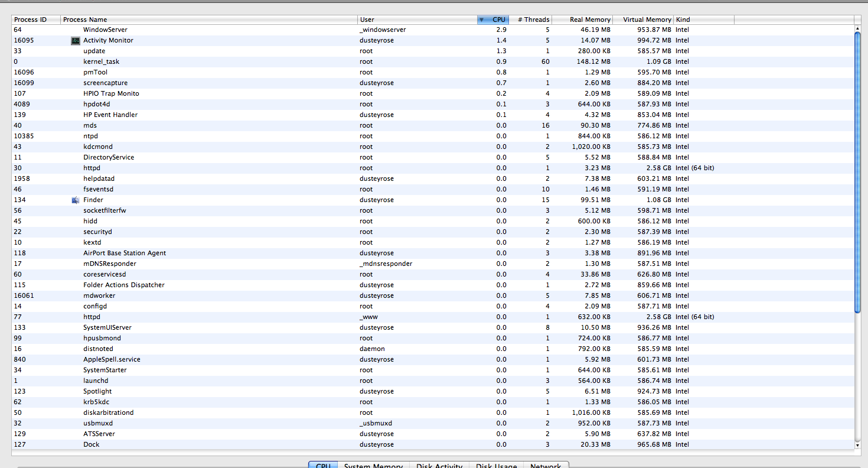
Task: Click the blue vertical scrollbar thumb
Action: 857,173
